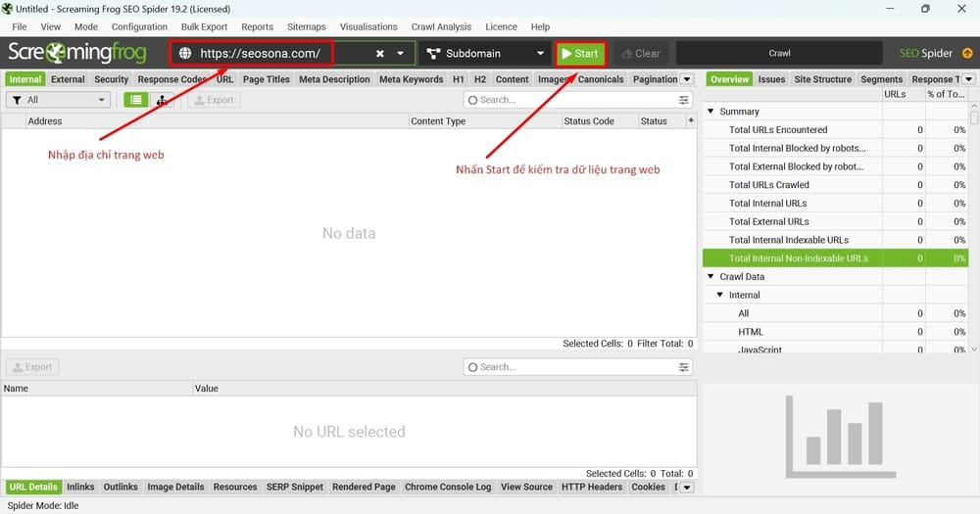Click the app icon in title bar
Viewport: 980px width, 514px height.
coord(8,9)
